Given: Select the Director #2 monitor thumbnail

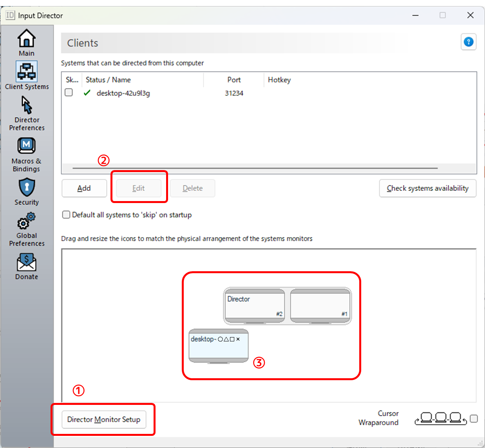Looking at the screenshot, I should point(255,306).
